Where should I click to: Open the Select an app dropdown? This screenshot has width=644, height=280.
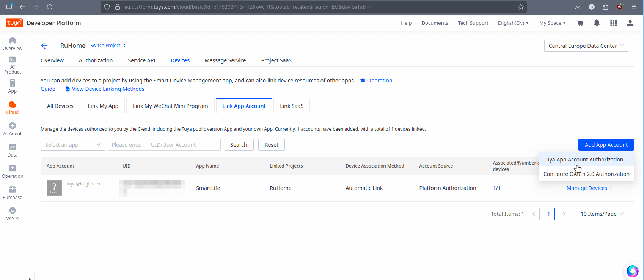(x=72, y=145)
